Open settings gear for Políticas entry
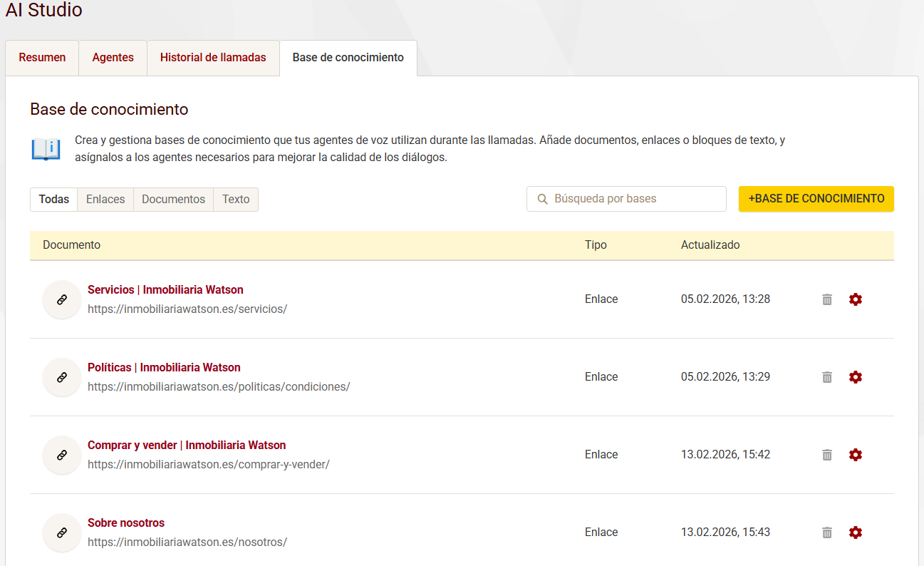924x566 pixels. [856, 377]
